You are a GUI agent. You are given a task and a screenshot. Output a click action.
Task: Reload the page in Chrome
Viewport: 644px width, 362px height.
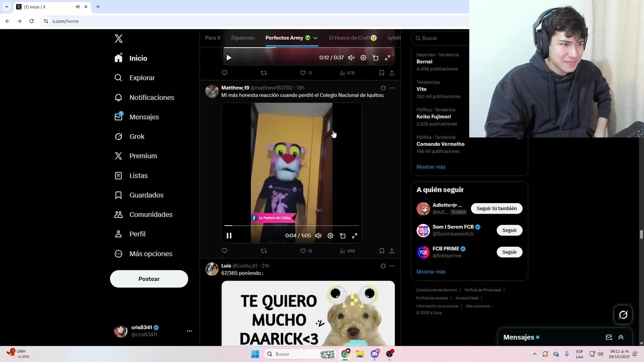click(31, 21)
